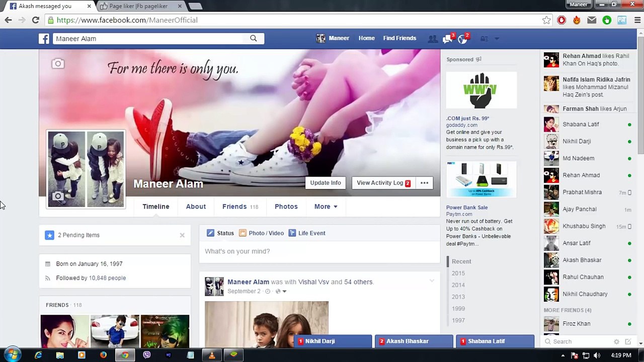Screen dimensions: 644x362
Task: Dismiss the 2 Pending Items box
Action: (x=182, y=235)
